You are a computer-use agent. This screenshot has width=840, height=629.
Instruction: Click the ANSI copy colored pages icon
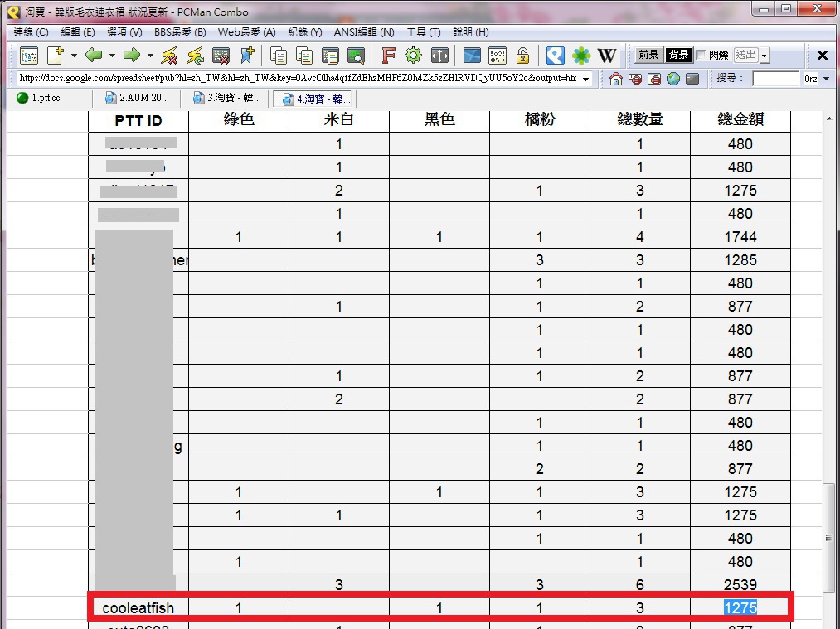[x=304, y=56]
